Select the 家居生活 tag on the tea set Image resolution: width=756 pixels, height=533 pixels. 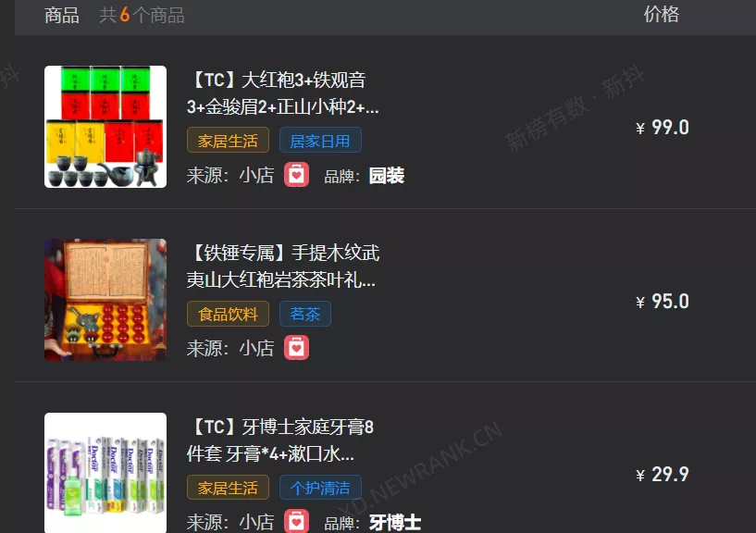[x=228, y=141]
